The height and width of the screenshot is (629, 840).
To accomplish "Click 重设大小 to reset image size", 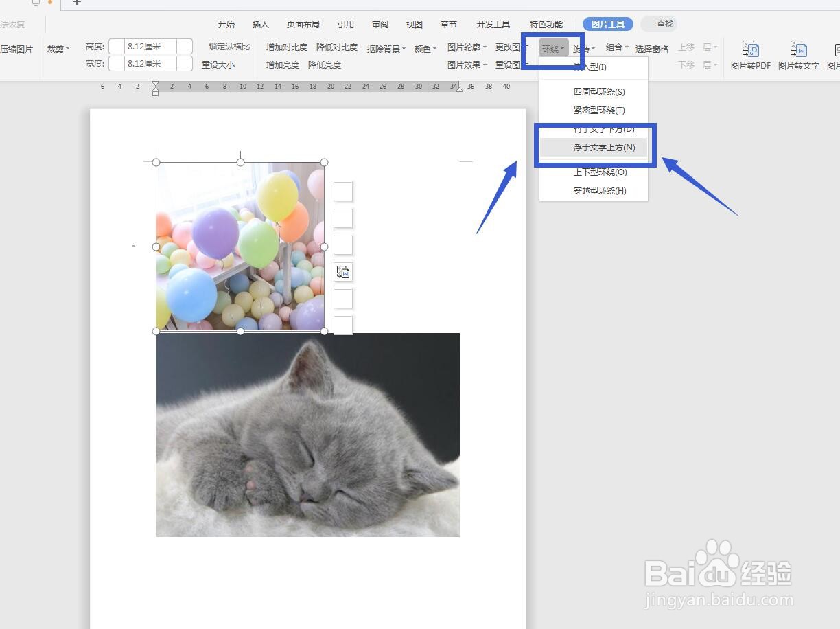I will (x=218, y=65).
